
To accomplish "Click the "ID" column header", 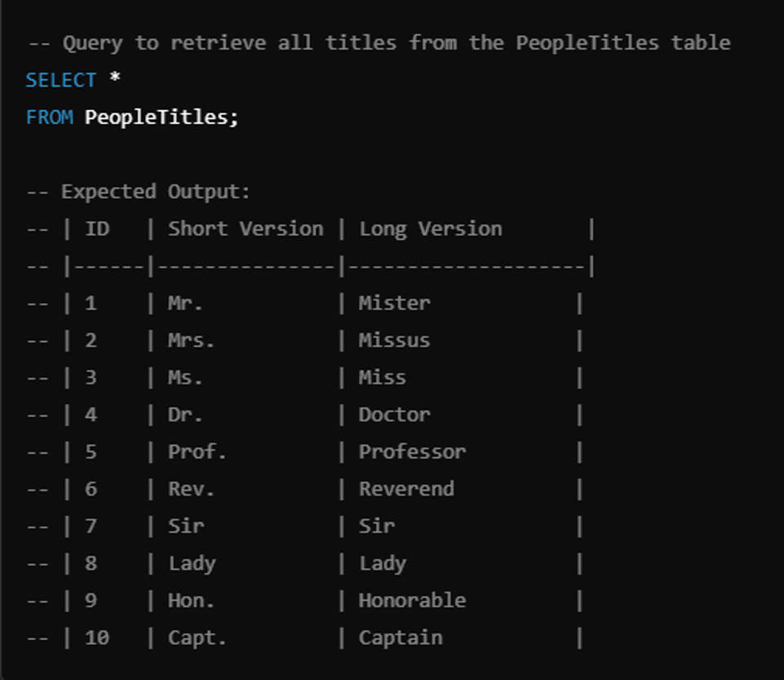I will click(97, 229).
